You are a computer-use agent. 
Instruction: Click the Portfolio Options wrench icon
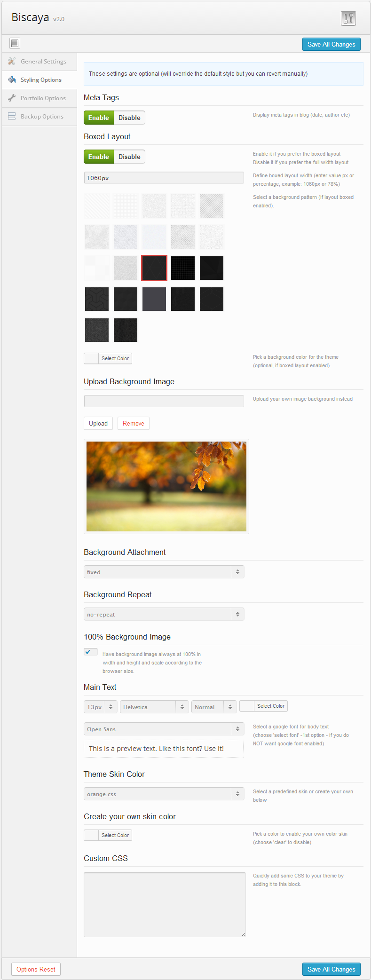[x=12, y=98]
